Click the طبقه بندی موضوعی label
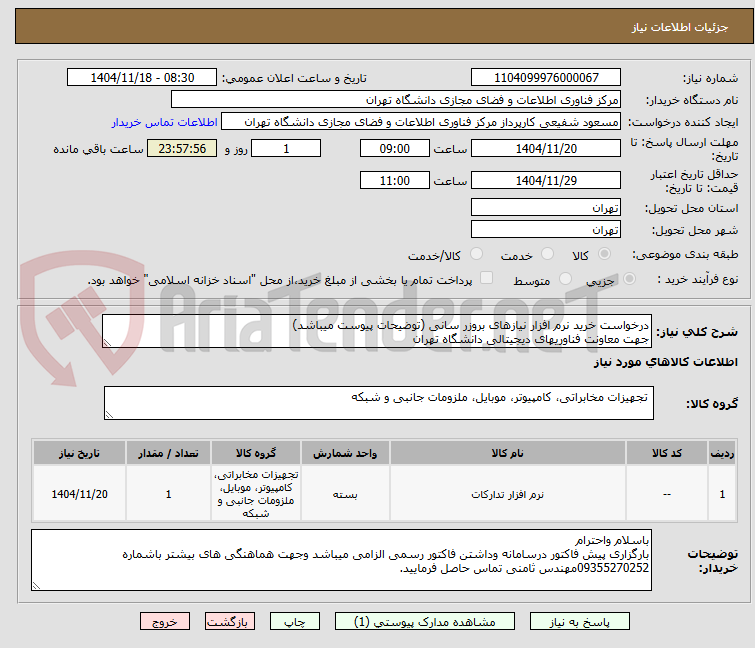 [x=685, y=254]
